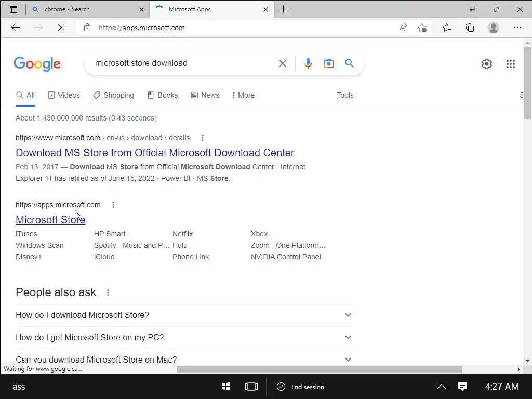This screenshot has height=399, width=532.
Task: Open the Microsoft Store result link
Action: [x=50, y=220]
